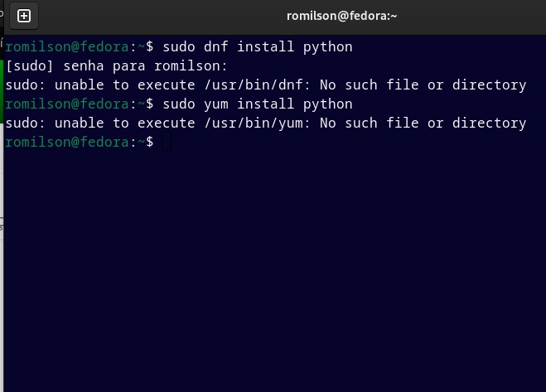Click 'unable to execute' in dnf error
Viewport: 546px width, 392px height.
[124, 85]
